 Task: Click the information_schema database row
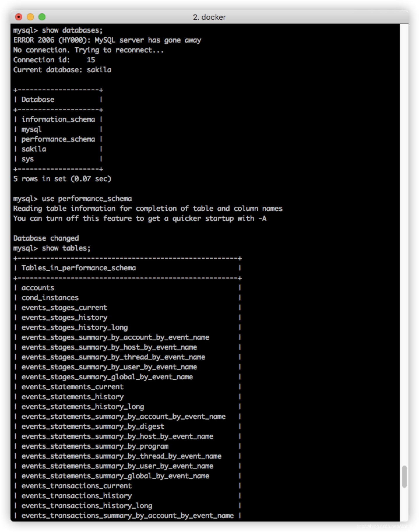pos(58,119)
